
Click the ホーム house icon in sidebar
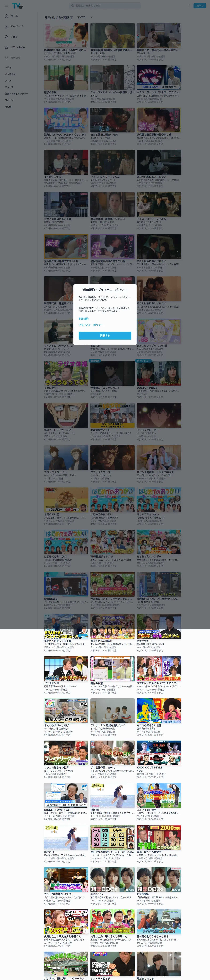[7, 16]
